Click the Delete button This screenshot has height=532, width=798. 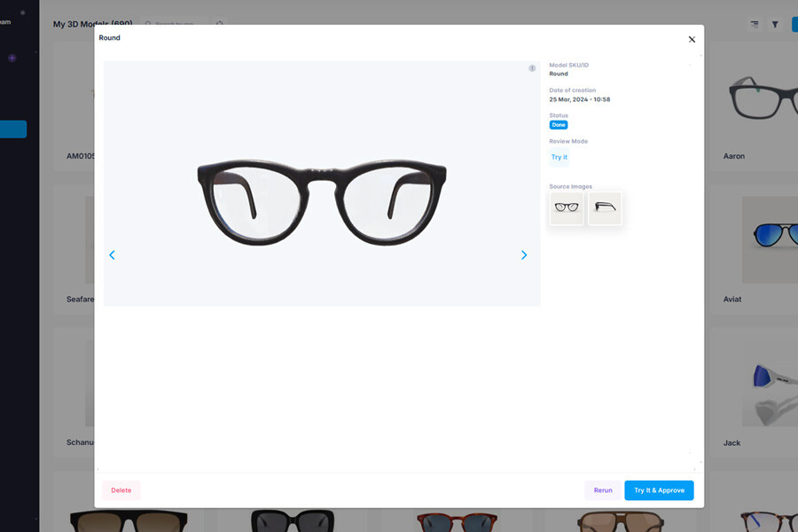121,490
